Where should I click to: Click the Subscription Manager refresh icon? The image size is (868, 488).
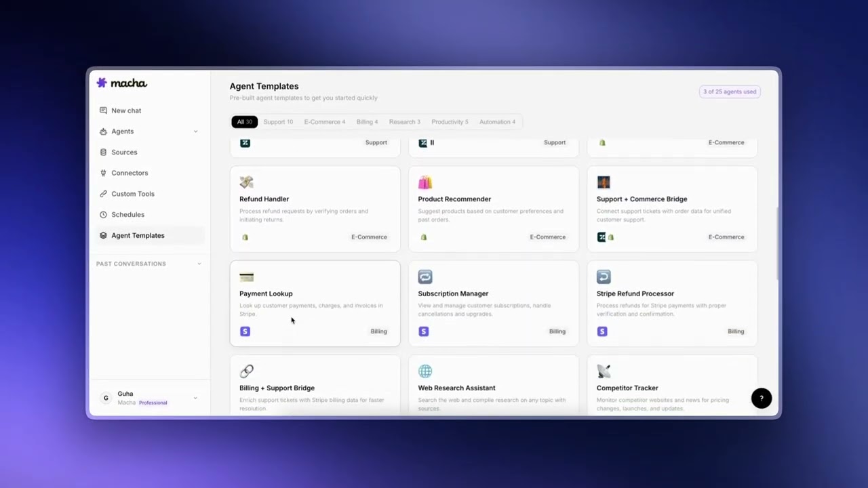point(425,277)
